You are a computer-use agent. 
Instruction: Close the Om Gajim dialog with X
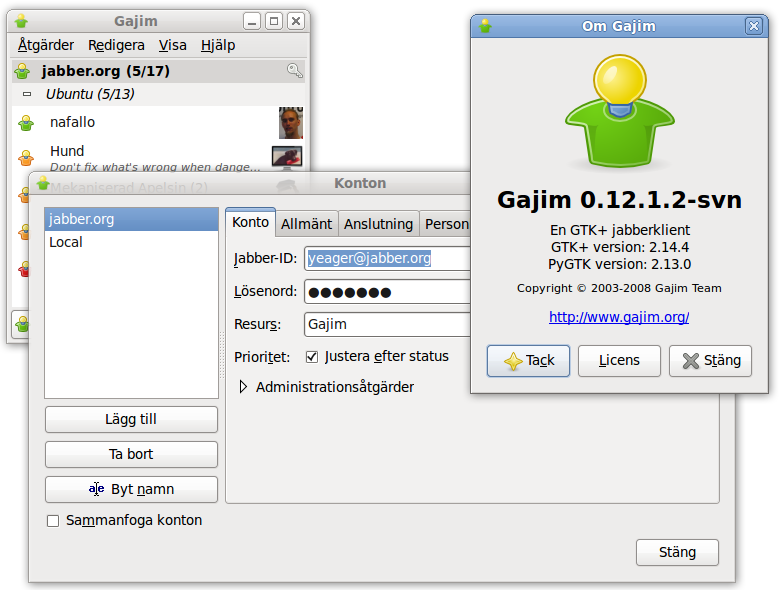754,26
